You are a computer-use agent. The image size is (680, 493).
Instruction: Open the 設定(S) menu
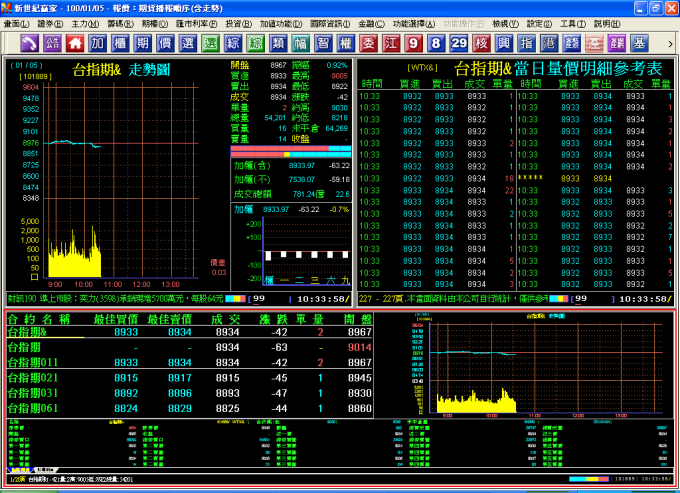pyautogui.click(x=539, y=24)
